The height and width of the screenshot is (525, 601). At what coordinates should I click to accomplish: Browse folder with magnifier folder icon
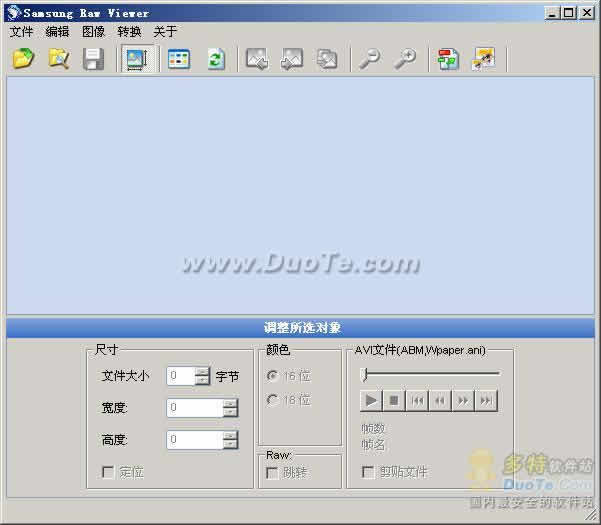tap(58, 59)
